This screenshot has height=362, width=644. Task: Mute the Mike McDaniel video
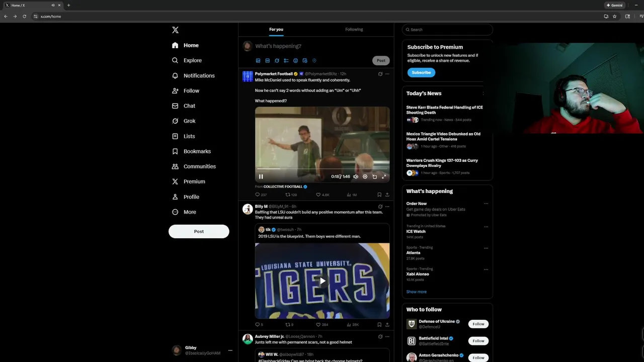(x=356, y=176)
